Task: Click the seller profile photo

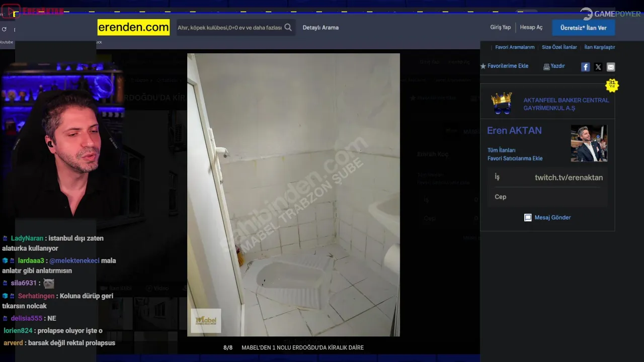Action: [x=589, y=143]
